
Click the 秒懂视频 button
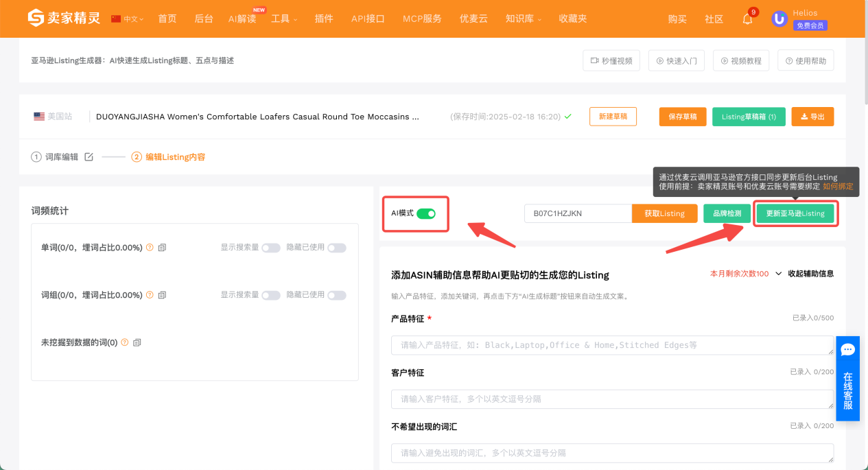coord(611,60)
